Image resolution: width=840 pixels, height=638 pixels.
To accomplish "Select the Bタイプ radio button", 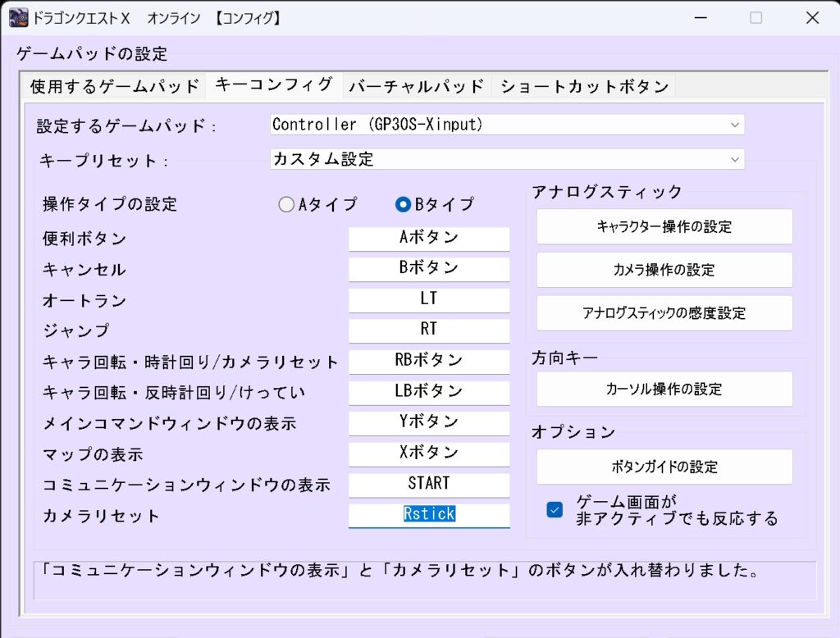I will 403,204.
